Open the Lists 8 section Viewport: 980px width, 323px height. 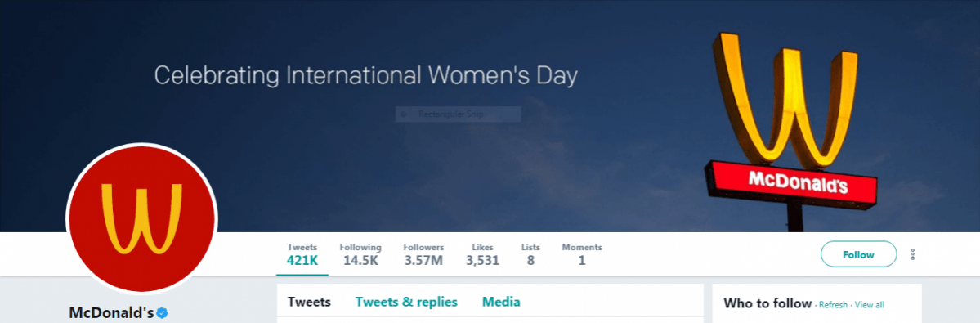(x=530, y=254)
